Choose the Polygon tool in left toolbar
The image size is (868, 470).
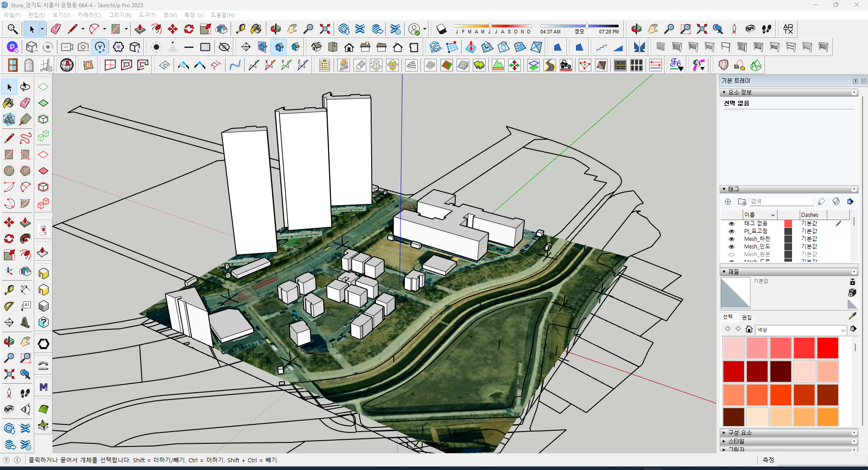tap(25, 171)
